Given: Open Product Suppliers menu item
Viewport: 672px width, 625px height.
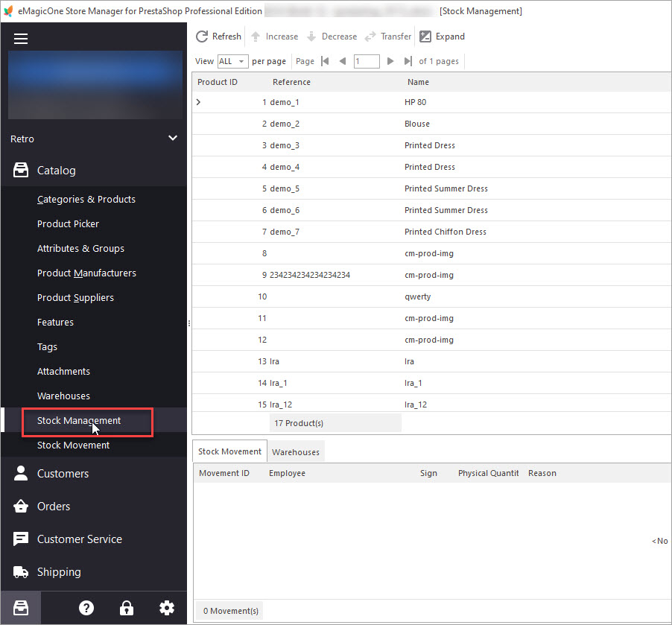Looking at the screenshot, I should tap(75, 297).
